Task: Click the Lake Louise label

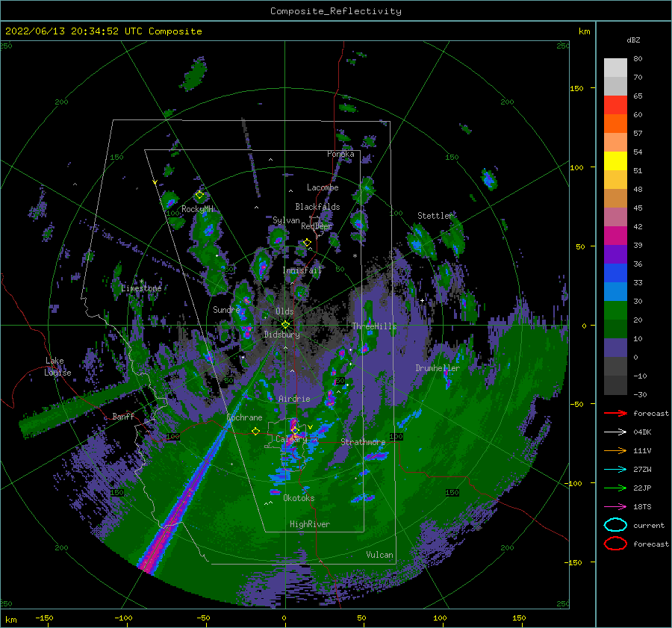Action: (x=58, y=367)
